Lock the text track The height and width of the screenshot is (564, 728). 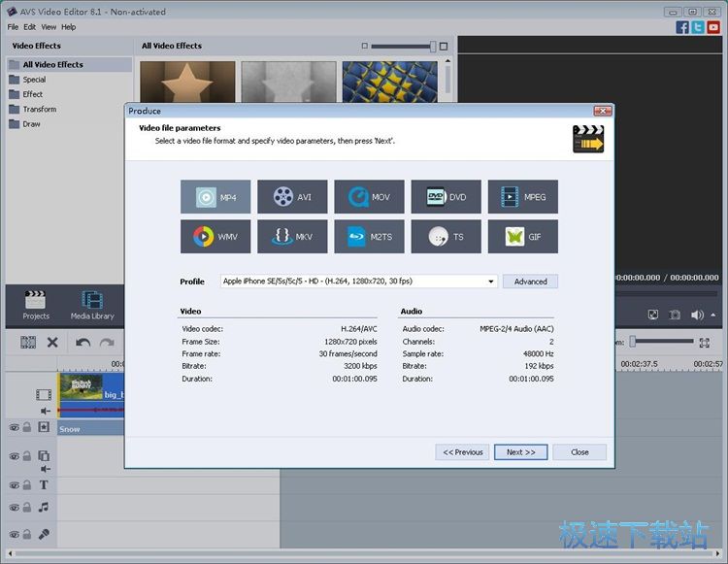coord(27,485)
